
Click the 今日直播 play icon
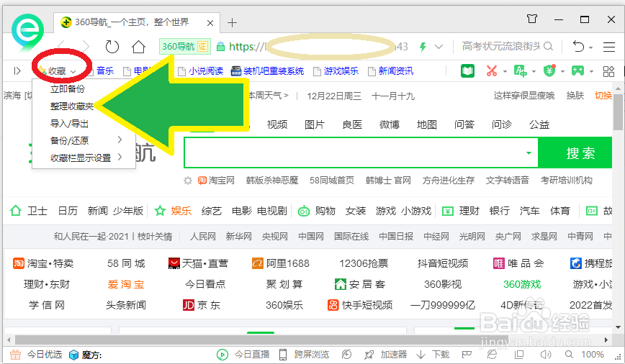coord(222,355)
